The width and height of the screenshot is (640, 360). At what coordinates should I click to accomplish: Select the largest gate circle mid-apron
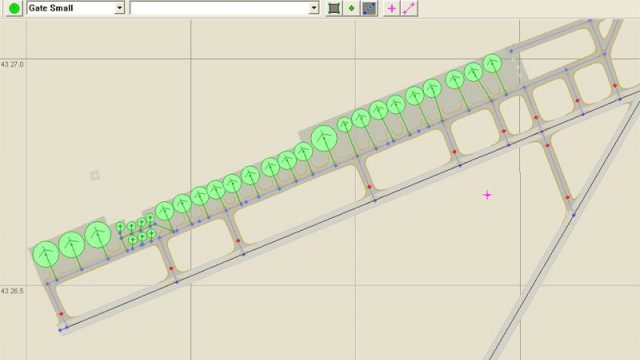point(324,139)
